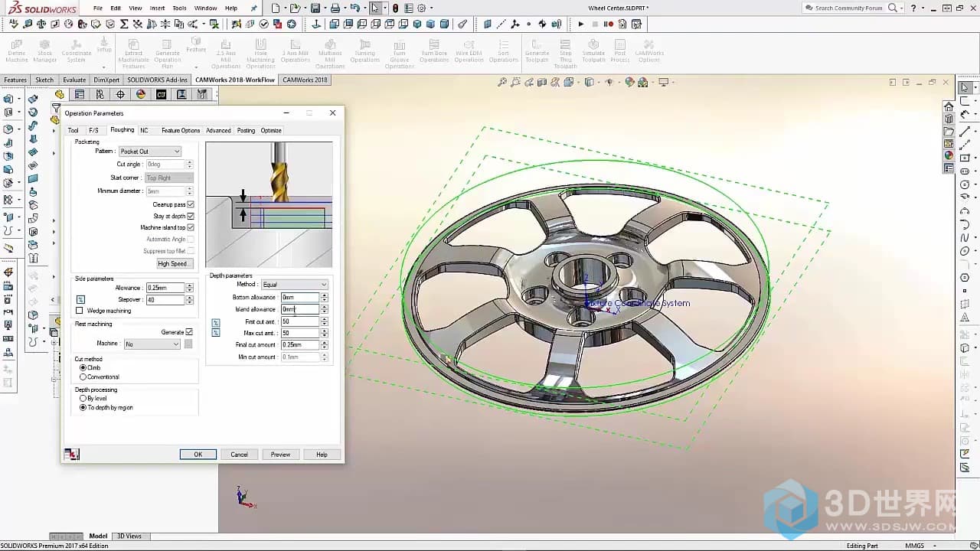
Task: Click the Preview button
Action: (280, 455)
